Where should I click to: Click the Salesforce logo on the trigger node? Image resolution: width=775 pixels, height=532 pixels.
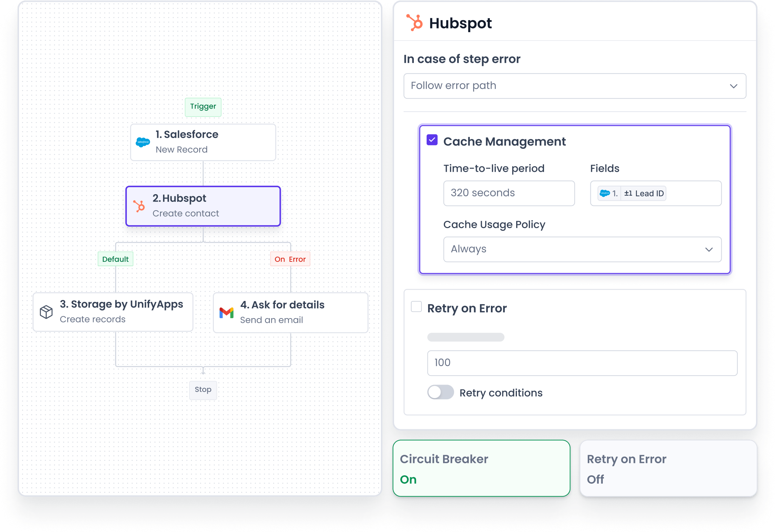tap(143, 142)
